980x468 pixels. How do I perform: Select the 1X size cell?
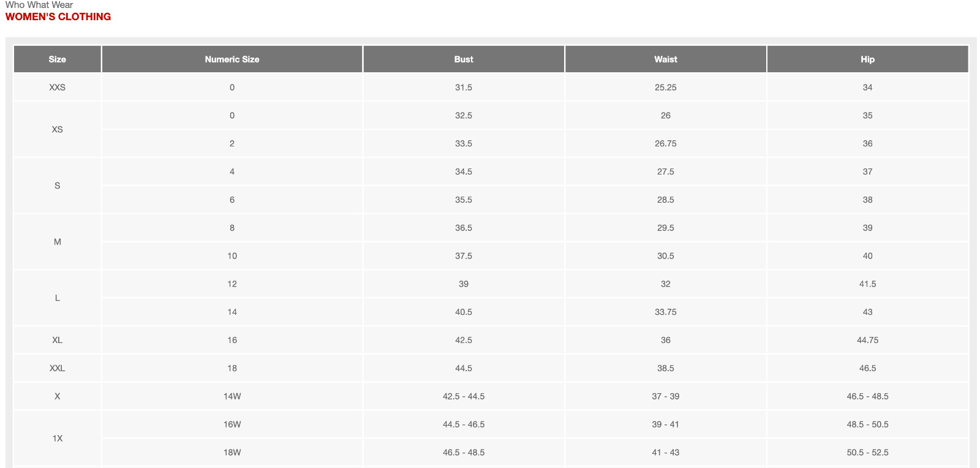(58, 439)
